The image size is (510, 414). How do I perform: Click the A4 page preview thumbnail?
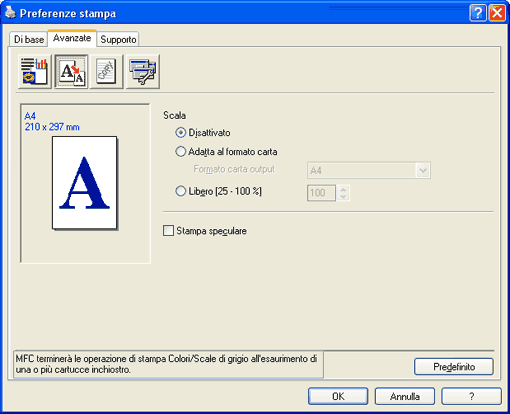coord(84,183)
